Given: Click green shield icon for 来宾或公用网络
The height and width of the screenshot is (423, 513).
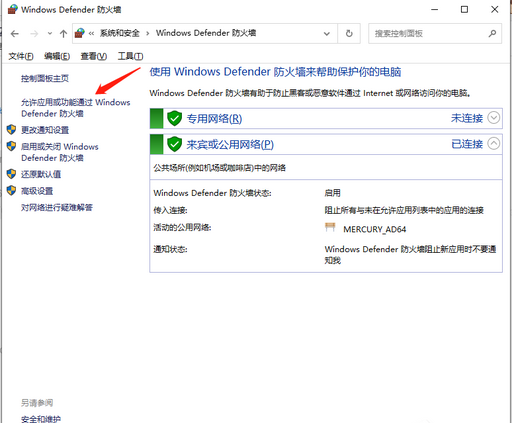Looking at the screenshot, I should coord(174,144).
